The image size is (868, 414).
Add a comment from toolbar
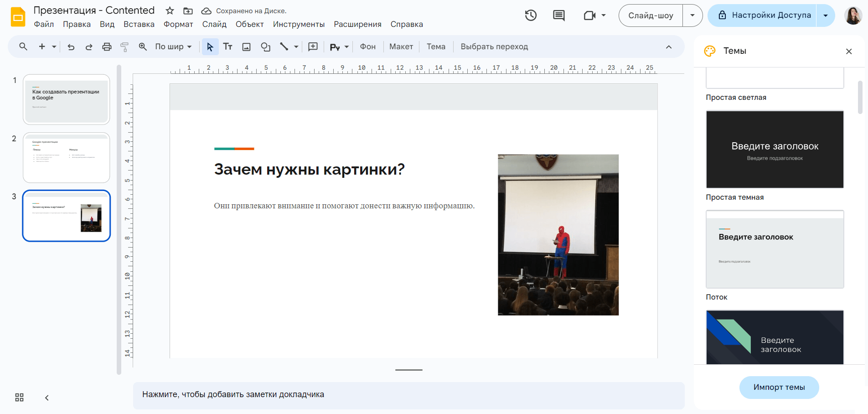tap(313, 47)
